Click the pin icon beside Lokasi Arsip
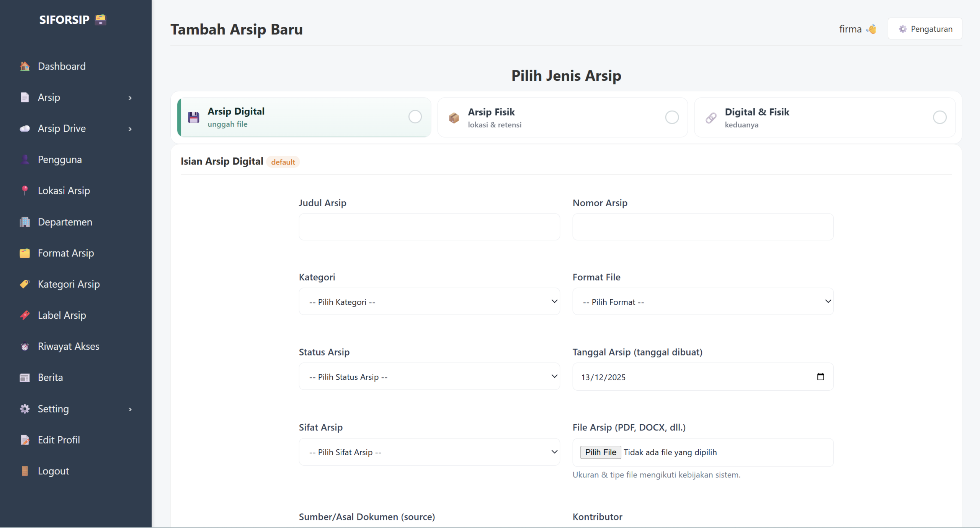The image size is (980, 528). point(25,190)
